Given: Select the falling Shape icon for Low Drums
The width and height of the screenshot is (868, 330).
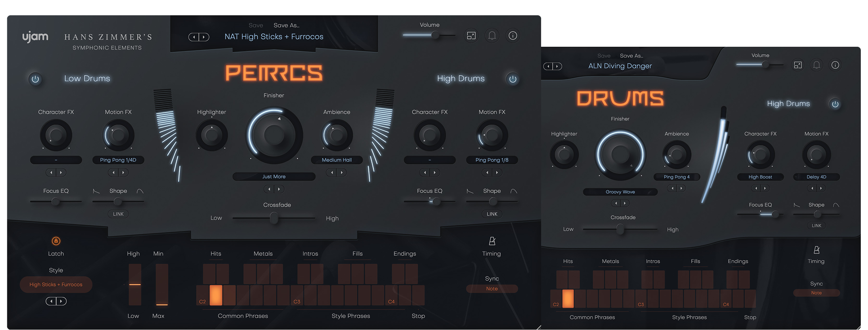Looking at the screenshot, I should [x=96, y=191].
